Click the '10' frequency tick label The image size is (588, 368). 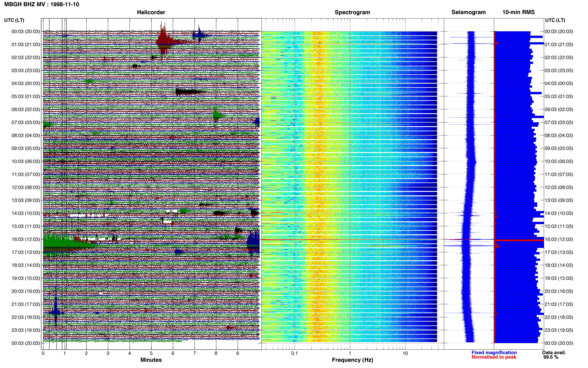coord(405,353)
